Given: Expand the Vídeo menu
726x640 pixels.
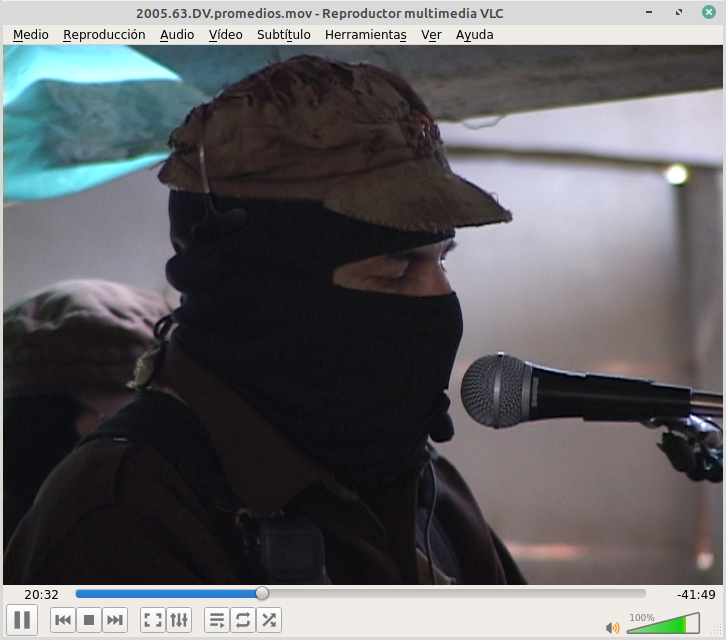Looking at the screenshot, I should click(225, 34).
